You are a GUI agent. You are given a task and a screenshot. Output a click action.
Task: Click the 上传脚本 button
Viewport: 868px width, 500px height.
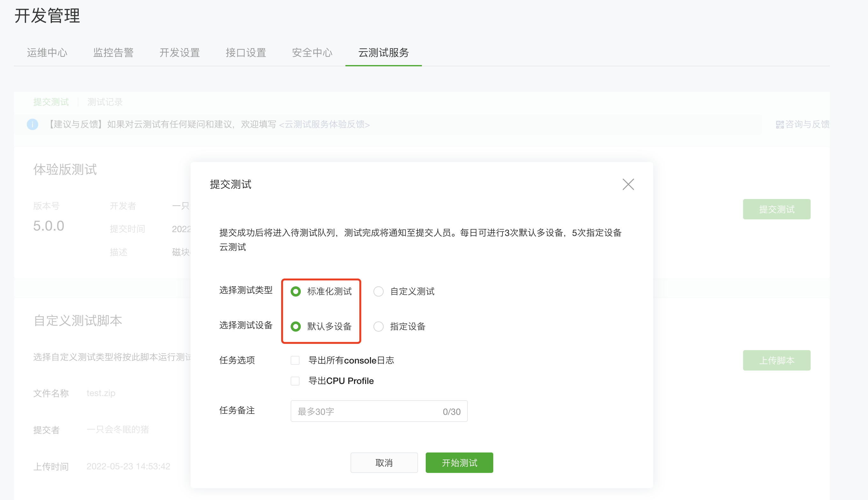point(777,360)
